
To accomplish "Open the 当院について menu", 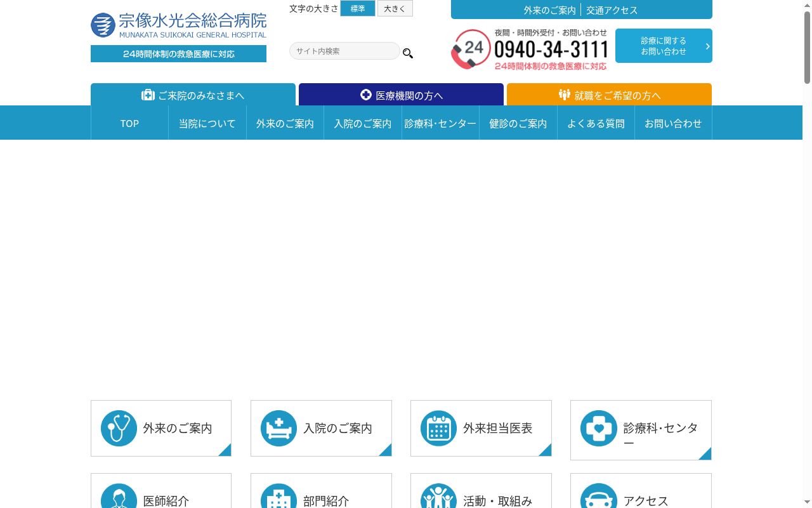I will 207,123.
